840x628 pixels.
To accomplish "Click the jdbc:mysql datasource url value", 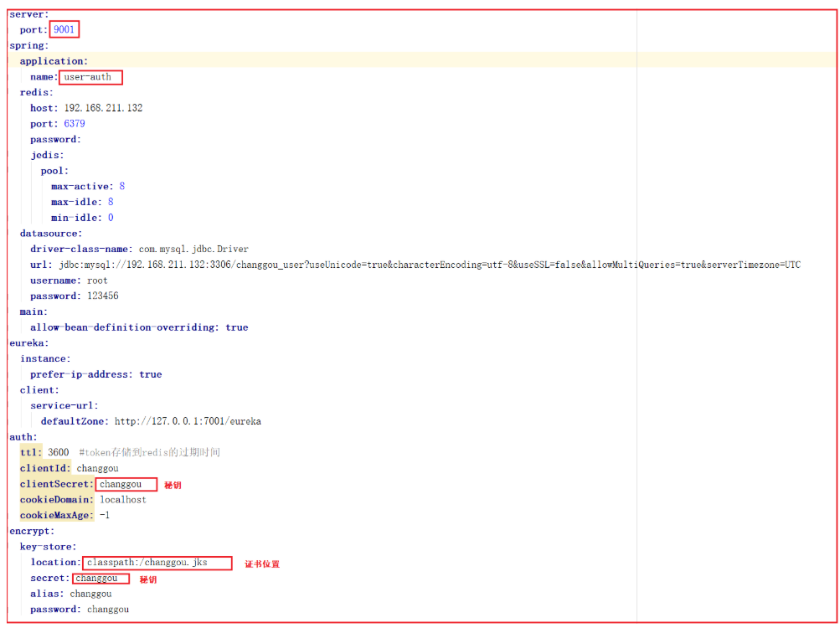I will point(430,265).
